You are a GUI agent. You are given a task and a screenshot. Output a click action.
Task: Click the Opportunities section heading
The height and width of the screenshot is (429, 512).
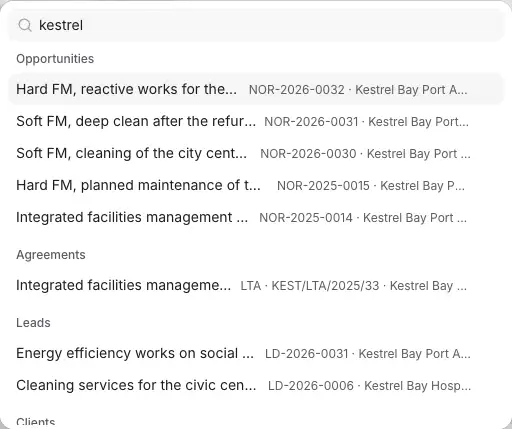pyautogui.click(x=55, y=59)
